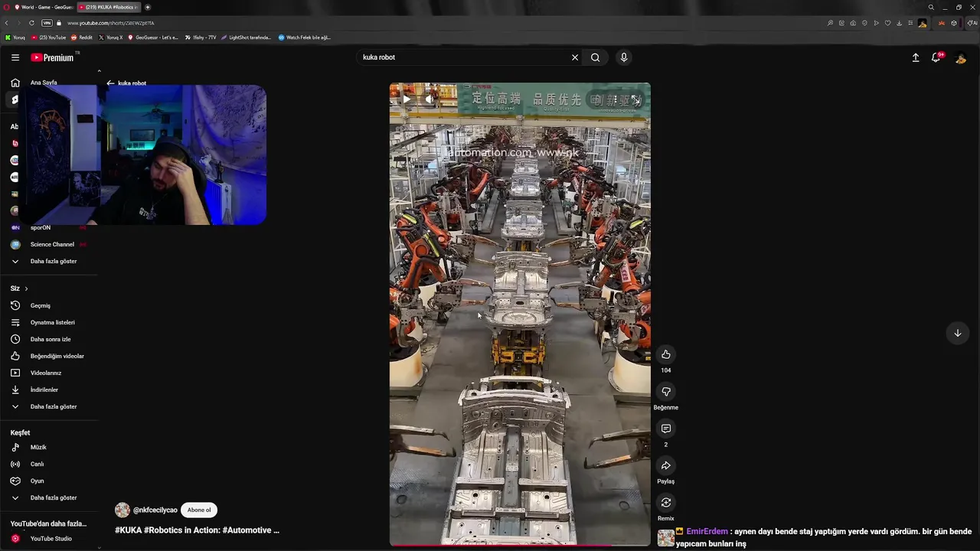This screenshot has width=980, height=551.
Task: Open Reddit bookmark
Action: pyautogui.click(x=82, y=37)
